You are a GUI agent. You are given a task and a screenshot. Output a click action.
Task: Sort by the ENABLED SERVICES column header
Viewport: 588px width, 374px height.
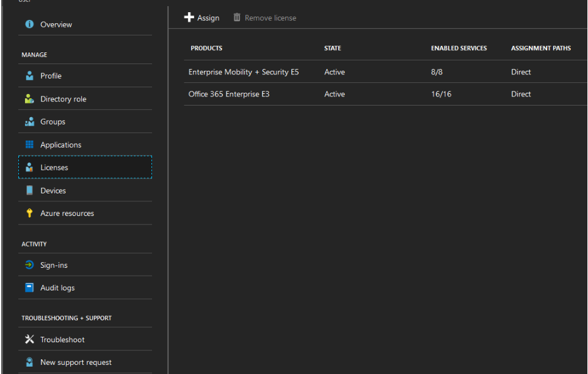click(x=459, y=48)
